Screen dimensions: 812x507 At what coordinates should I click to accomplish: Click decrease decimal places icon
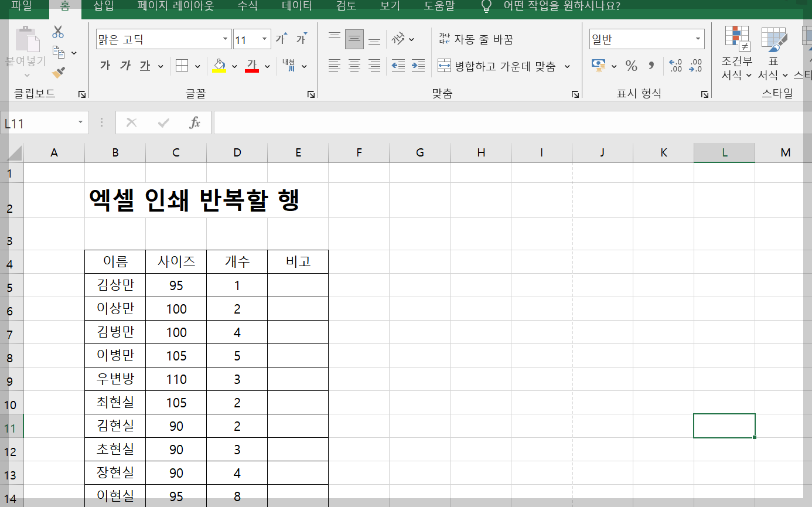coord(695,66)
